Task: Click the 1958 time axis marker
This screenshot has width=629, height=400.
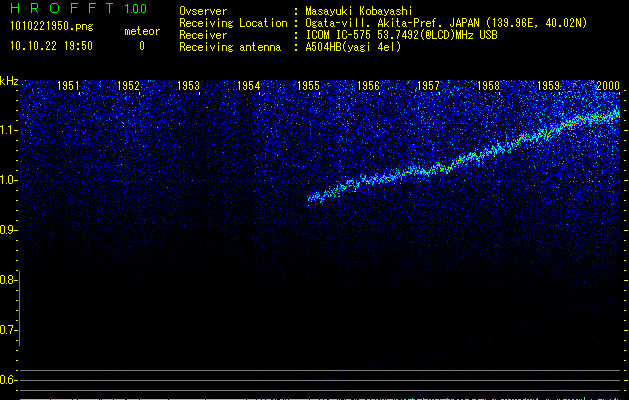Action: tap(489, 85)
